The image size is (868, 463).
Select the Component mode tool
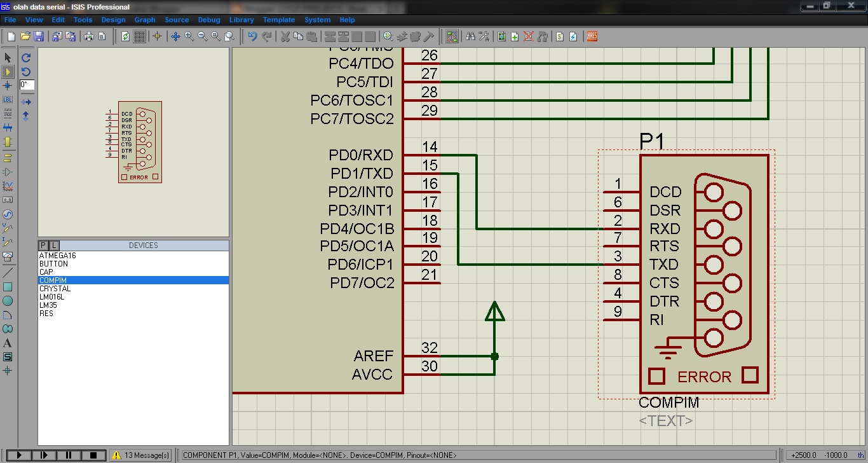point(8,71)
